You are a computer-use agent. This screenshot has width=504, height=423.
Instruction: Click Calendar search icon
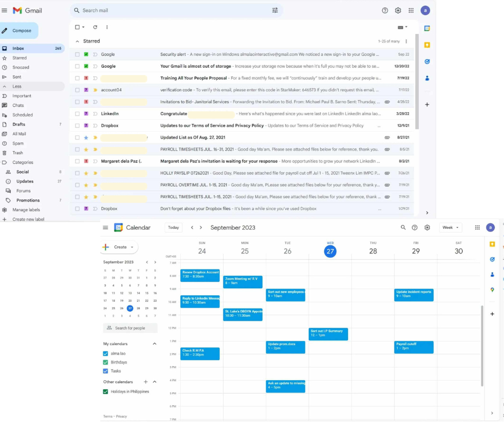[403, 228]
